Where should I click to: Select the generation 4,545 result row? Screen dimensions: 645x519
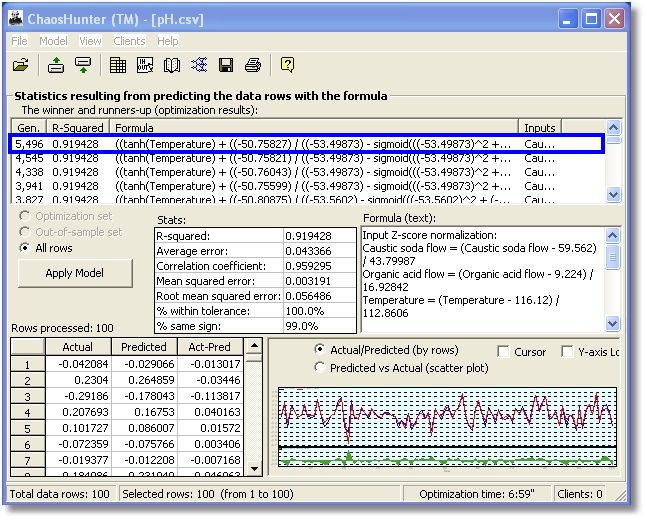coord(306,158)
